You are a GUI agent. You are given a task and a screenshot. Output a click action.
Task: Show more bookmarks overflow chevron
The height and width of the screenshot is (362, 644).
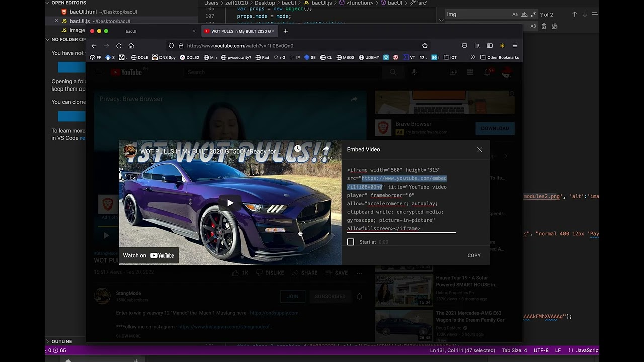(472, 58)
